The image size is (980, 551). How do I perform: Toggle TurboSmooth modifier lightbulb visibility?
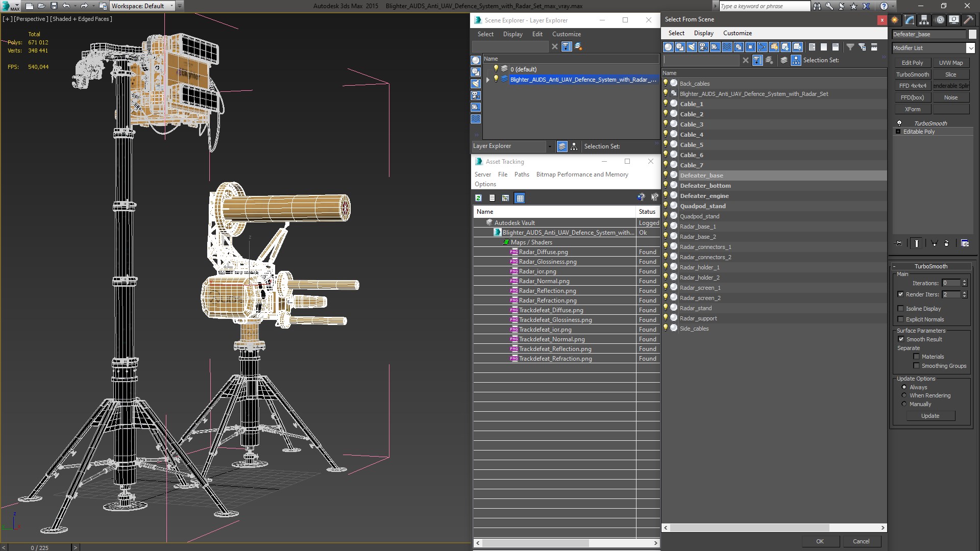click(899, 123)
